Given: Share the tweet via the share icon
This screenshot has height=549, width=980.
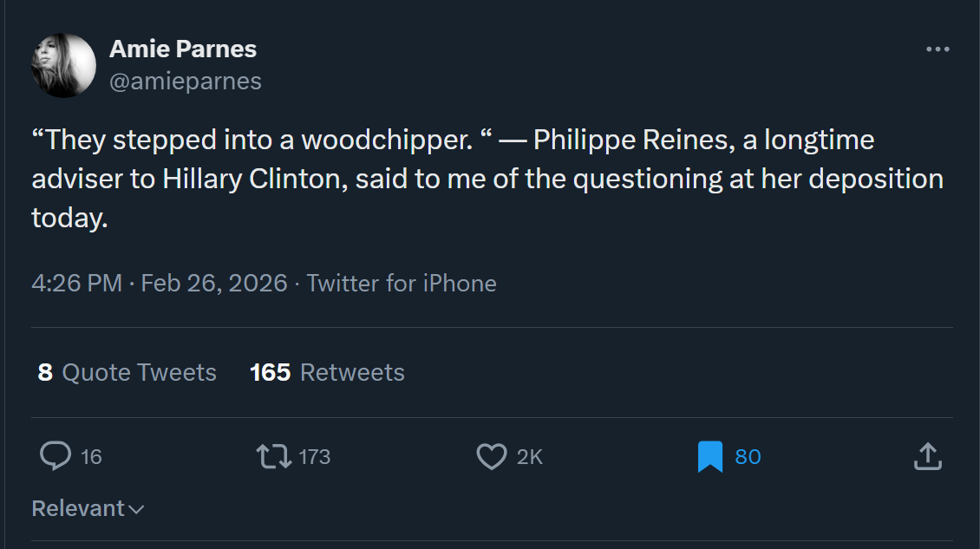Looking at the screenshot, I should point(927,456).
